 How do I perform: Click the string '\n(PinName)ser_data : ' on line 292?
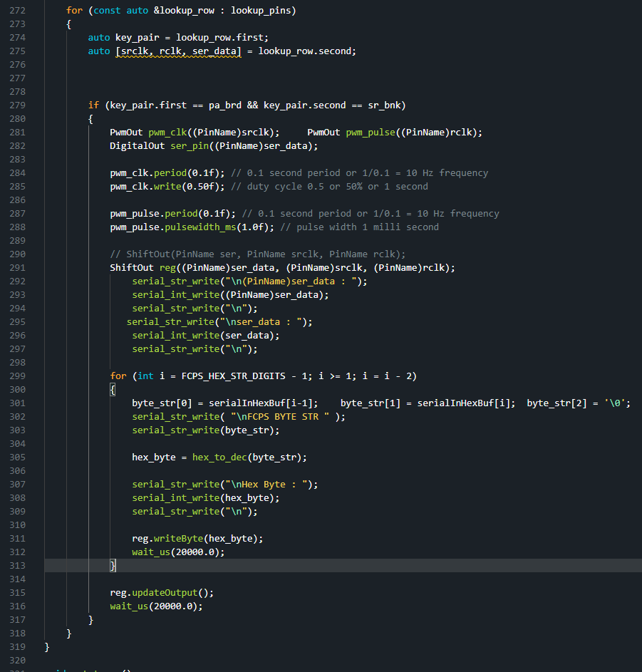[291, 281]
